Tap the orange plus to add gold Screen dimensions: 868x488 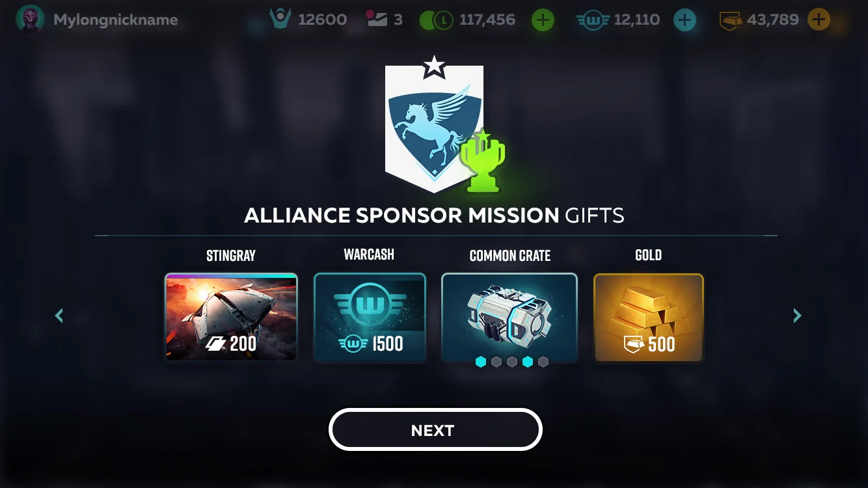819,20
